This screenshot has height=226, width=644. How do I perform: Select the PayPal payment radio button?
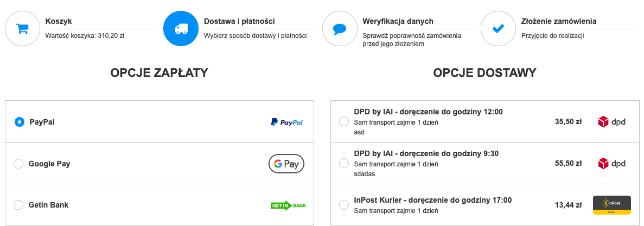coord(20,122)
